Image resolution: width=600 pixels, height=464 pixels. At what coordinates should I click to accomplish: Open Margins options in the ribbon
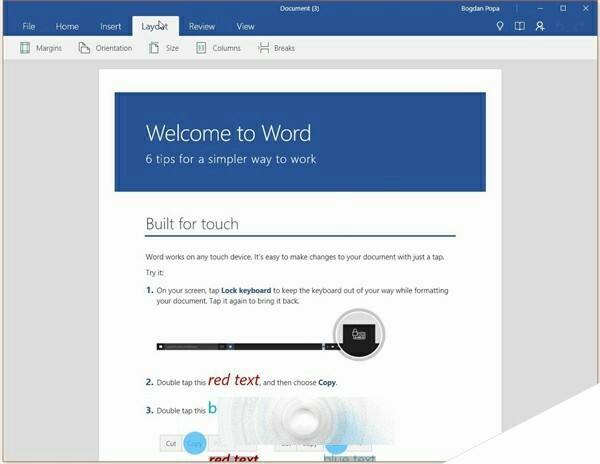[x=41, y=48]
